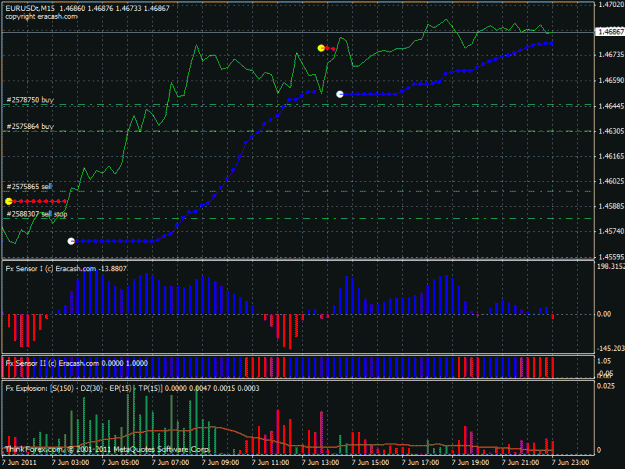The image size is (625, 469).
Task: Click the '7 Jun 2011' time axis label
Action: (x=19, y=463)
